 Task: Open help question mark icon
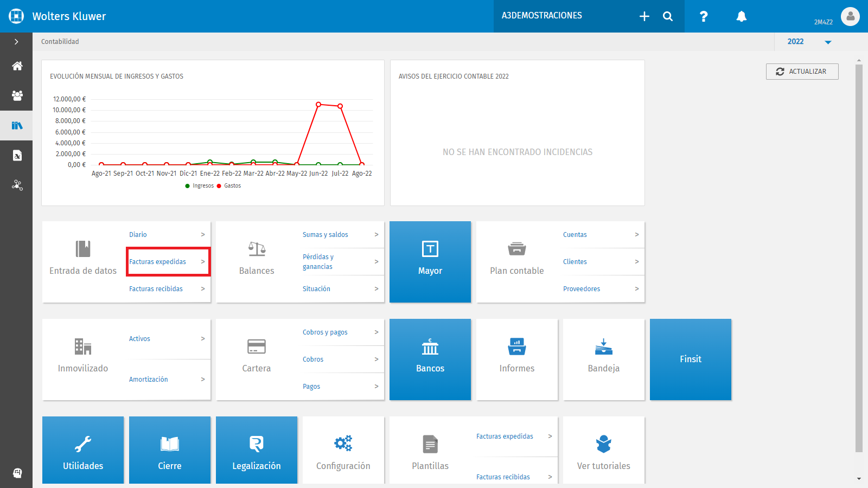click(x=703, y=16)
